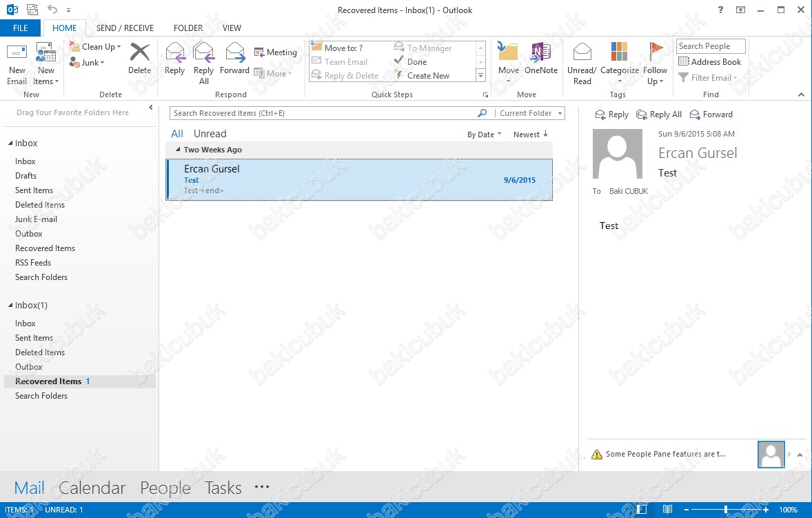Open the OneNote icon
The image size is (812, 518).
[541, 52]
